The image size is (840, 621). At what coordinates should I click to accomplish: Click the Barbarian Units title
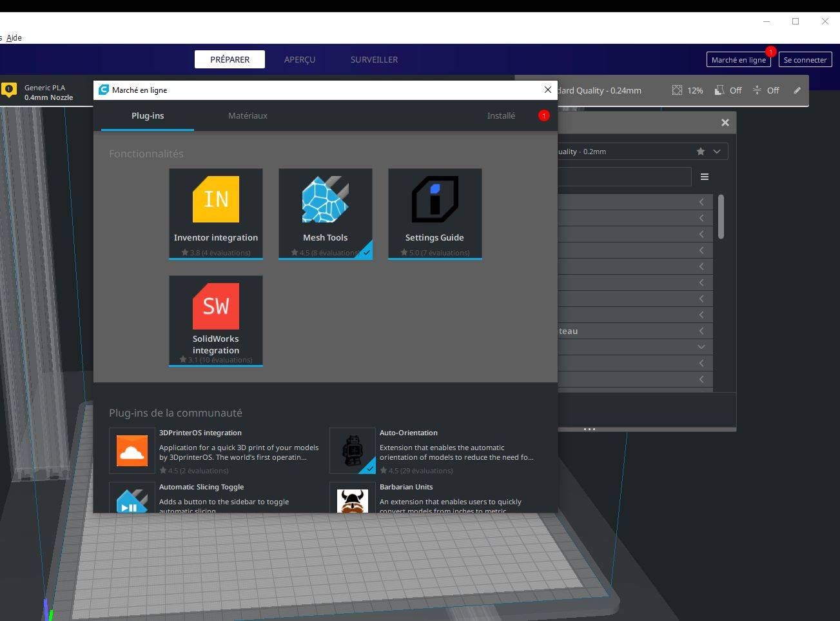(x=406, y=487)
